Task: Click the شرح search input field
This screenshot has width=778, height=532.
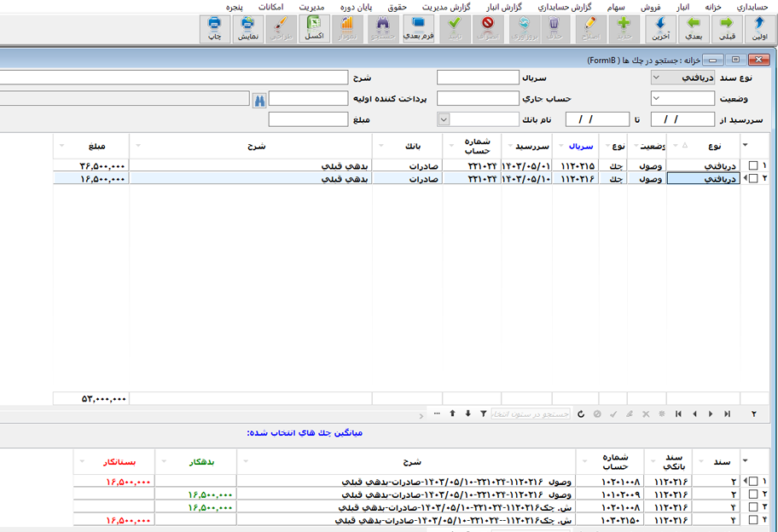Action: 174,78
